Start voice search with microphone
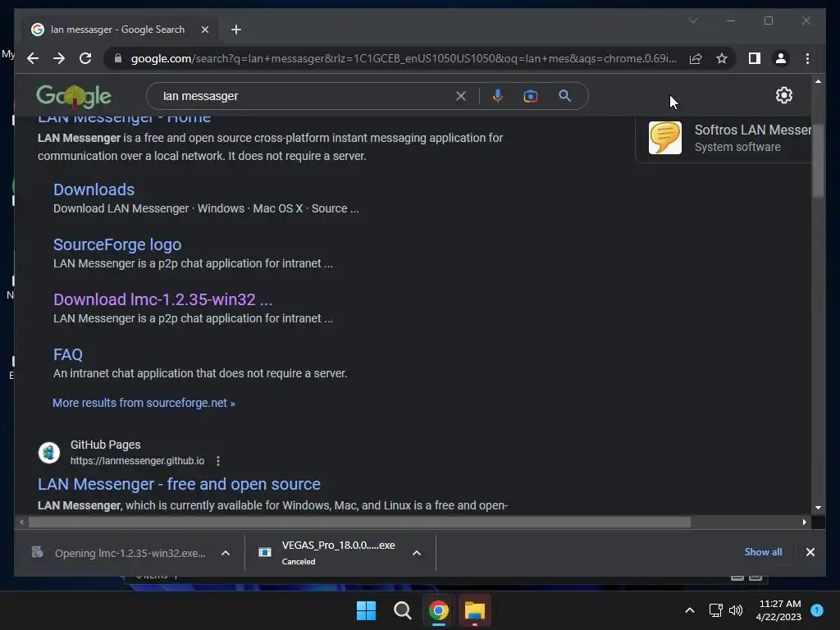This screenshot has width=840, height=630. [x=498, y=96]
